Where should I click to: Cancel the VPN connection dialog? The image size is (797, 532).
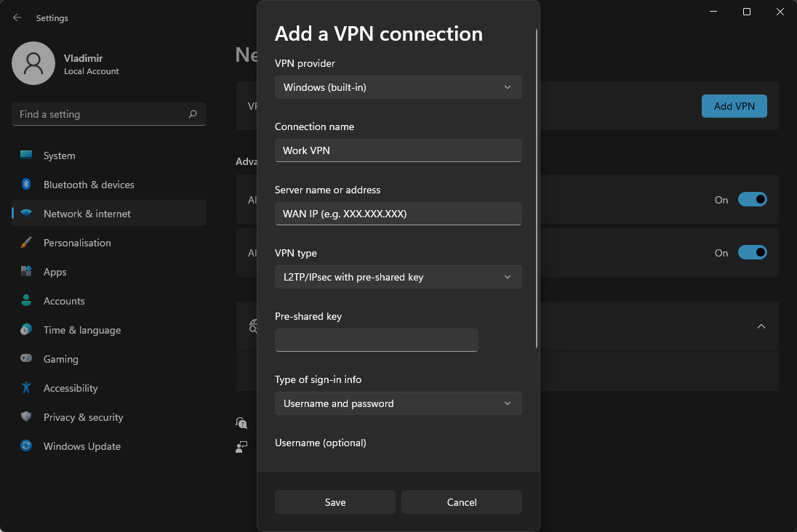point(462,502)
